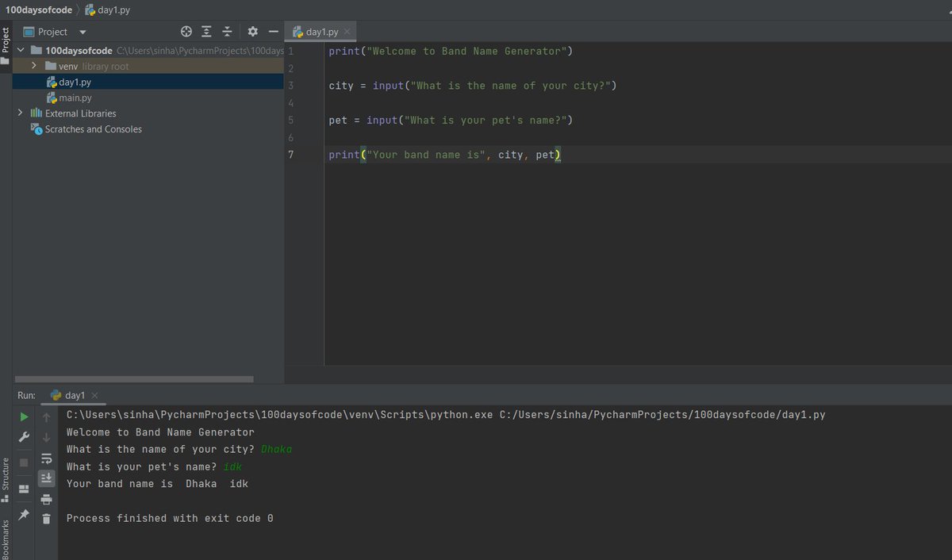Viewport: 952px width, 560px height.
Task: Print the console output
Action: (x=47, y=498)
